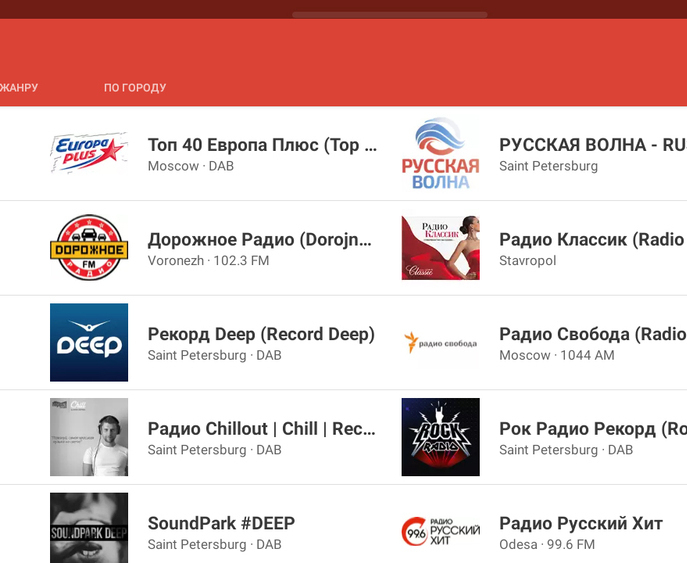Select the Radio Classic red cover image
This screenshot has width=687, height=563.
[x=440, y=248]
